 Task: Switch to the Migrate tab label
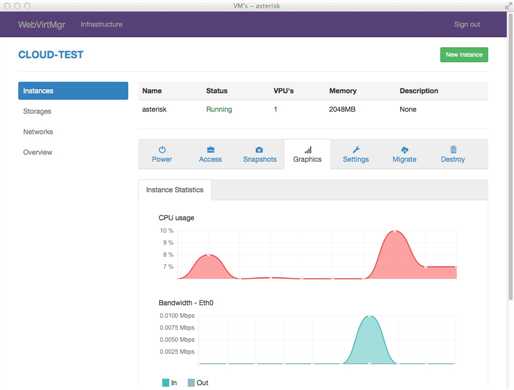(x=404, y=159)
